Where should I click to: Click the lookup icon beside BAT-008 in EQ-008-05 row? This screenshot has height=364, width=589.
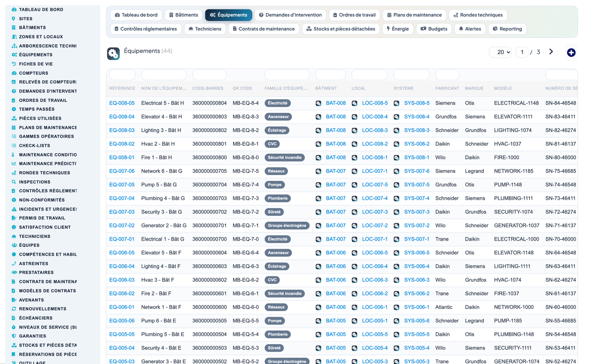[x=318, y=103]
